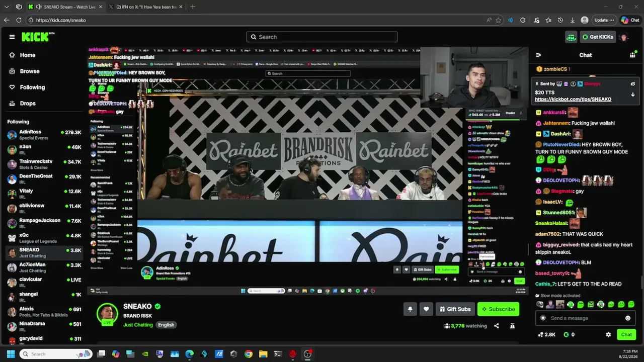This screenshot has height=362, width=644.
Task: Open browser history icon
Action: (x=560, y=20)
